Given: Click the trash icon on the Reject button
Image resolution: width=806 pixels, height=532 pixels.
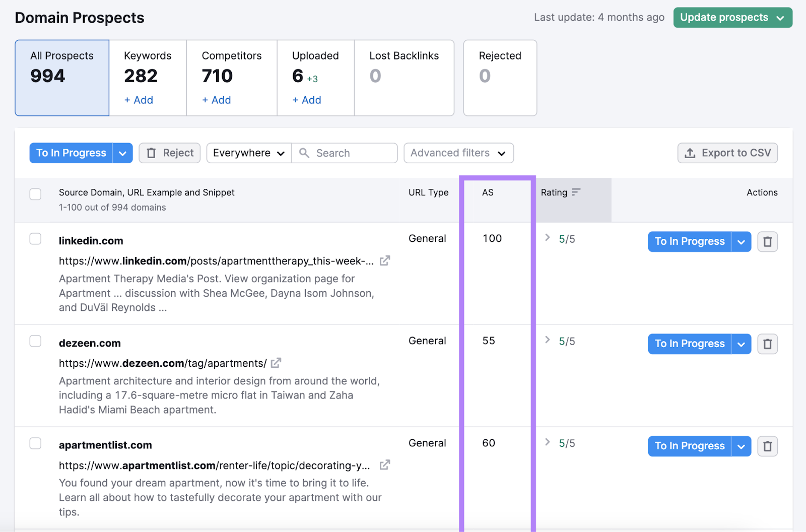Looking at the screenshot, I should [152, 153].
